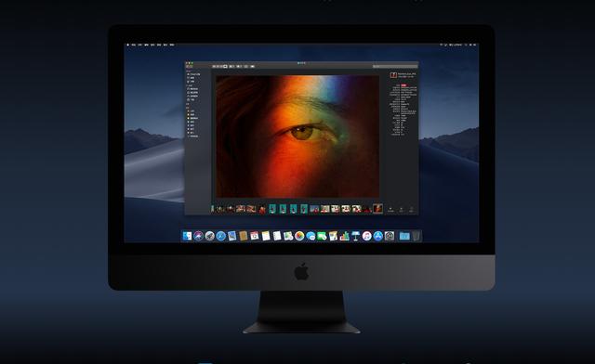Click the More quick action button

[411, 209]
